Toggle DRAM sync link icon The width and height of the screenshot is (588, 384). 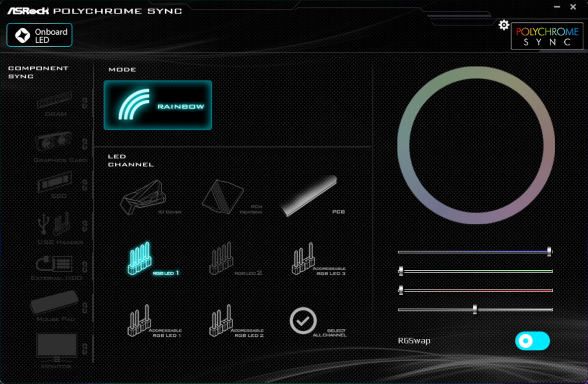click(85, 103)
